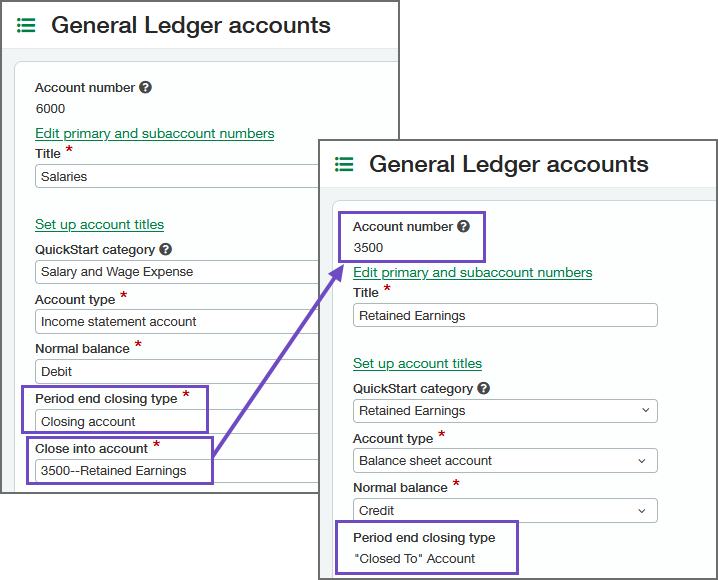The image size is (718, 580).
Task: Open the Salary and Wage Expense dropdown
Action: 175,272
